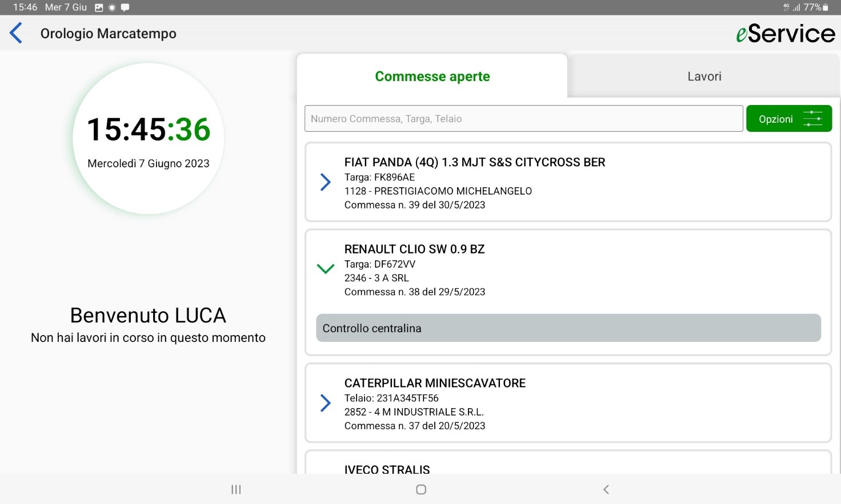Screen dimensions: 841x504
Task: Select the Controllo centralina job
Action: pos(568,328)
